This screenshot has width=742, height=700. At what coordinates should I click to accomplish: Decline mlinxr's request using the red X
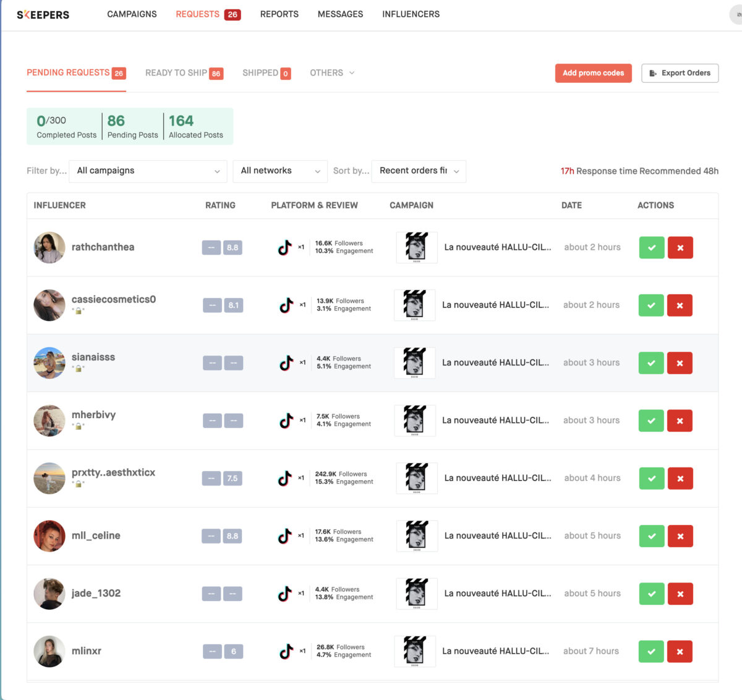coord(680,651)
